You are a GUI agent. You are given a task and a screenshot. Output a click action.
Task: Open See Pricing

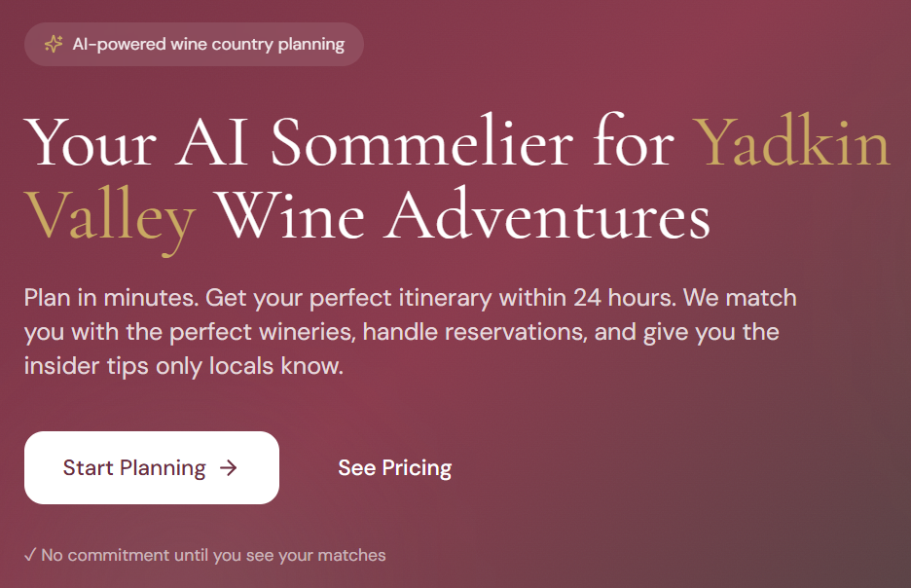pos(394,467)
